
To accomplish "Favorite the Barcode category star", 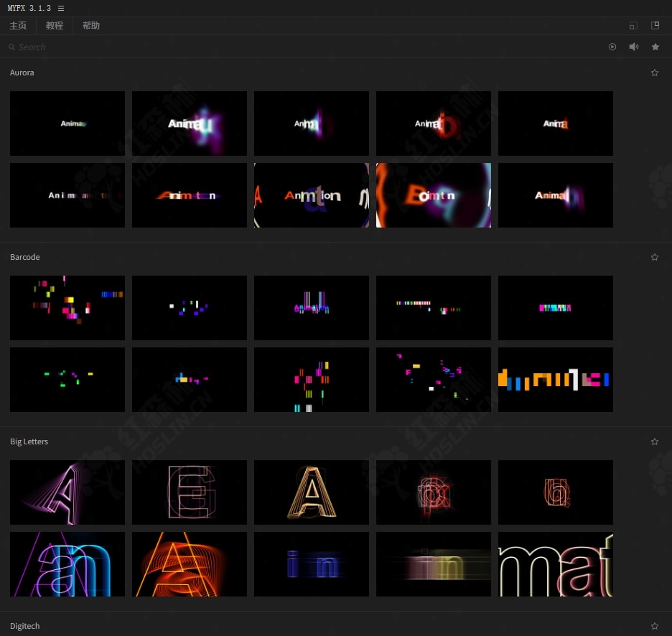I will click(x=655, y=257).
